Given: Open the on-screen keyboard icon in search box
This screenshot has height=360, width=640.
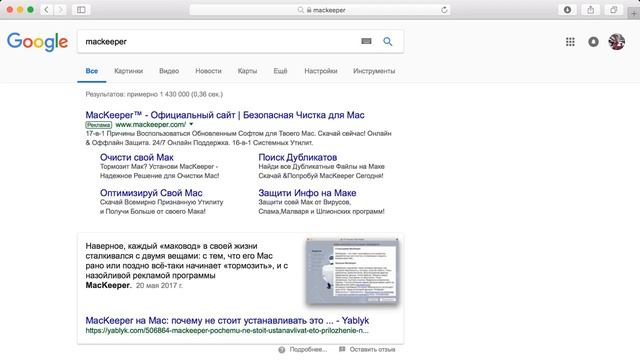Looking at the screenshot, I should click(x=366, y=41).
